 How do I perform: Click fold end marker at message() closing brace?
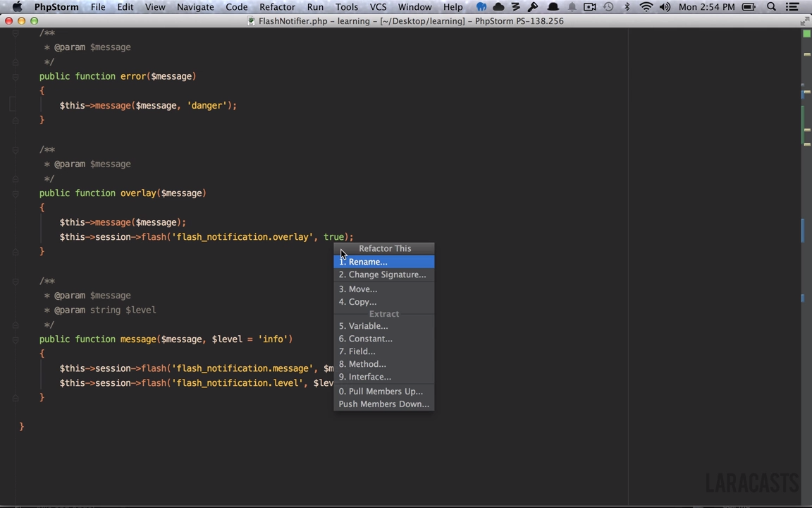tap(16, 398)
